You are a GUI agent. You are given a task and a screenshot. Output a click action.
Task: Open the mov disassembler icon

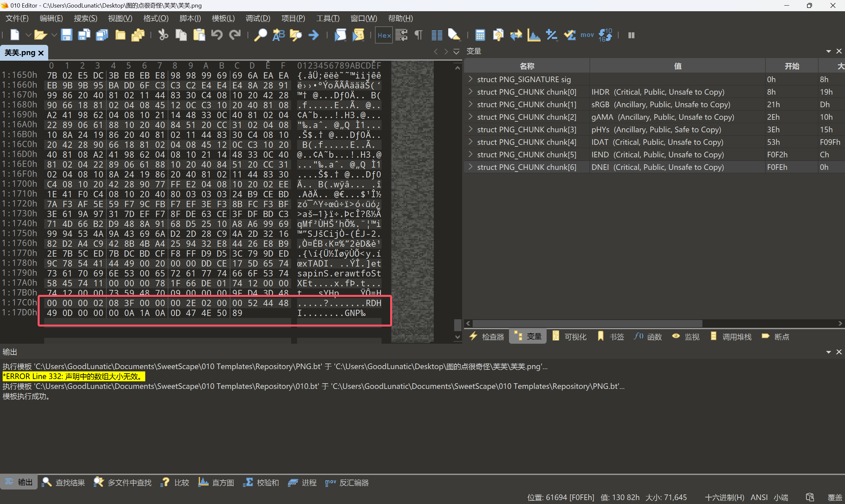click(x=587, y=35)
